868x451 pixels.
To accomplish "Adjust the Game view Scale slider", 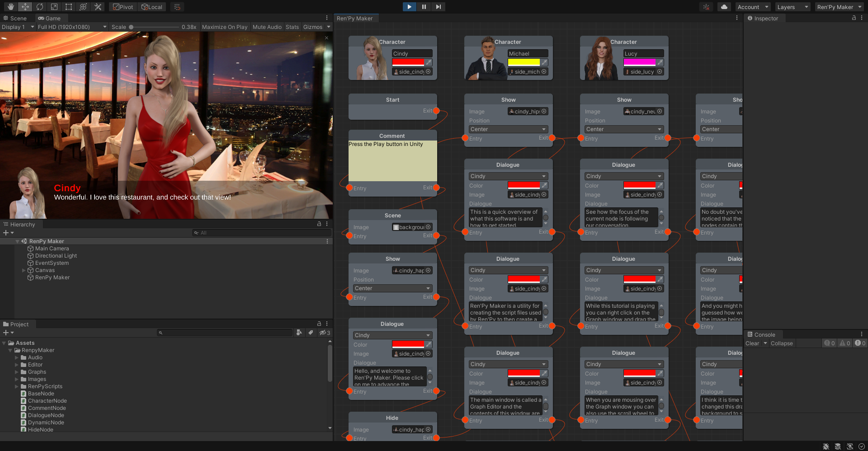I will (154, 27).
